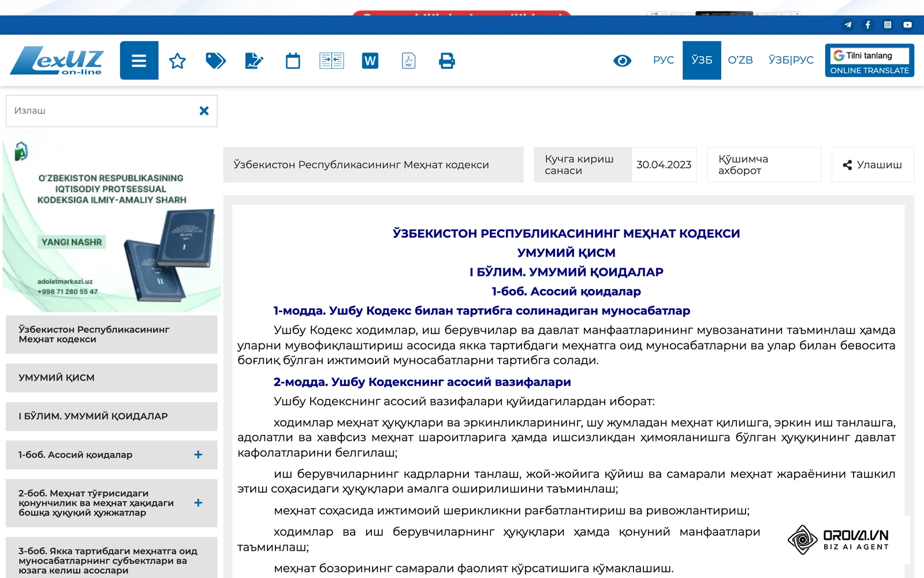Open the Telegram social icon
Screen dimensions: 924x578
click(x=848, y=25)
